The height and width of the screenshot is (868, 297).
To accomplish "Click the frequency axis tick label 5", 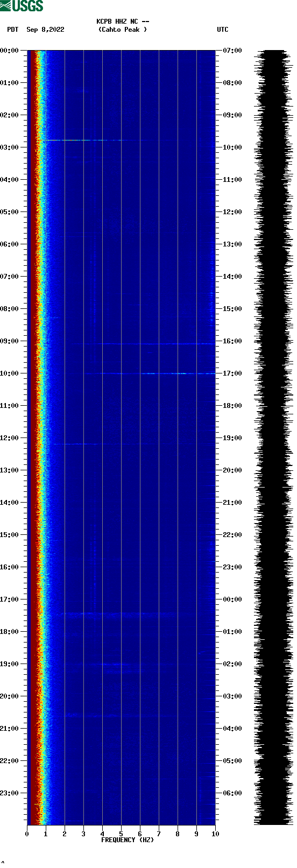I will (121, 834).
